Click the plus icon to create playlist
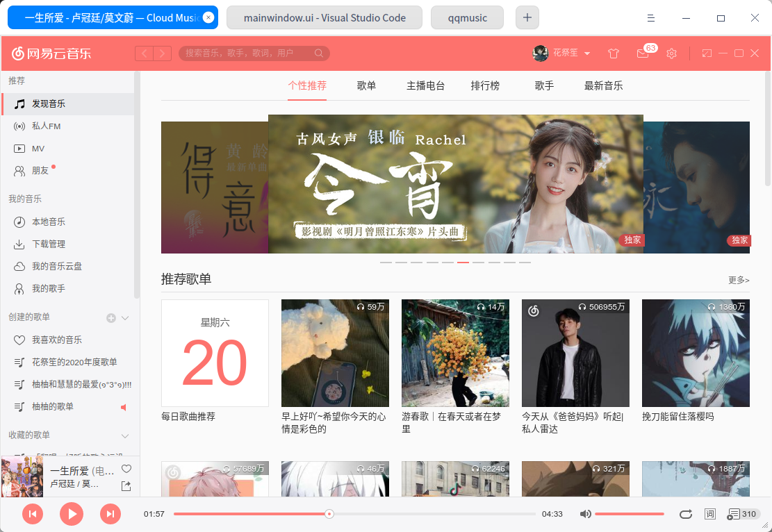 pyautogui.click(x=111, y=318)
